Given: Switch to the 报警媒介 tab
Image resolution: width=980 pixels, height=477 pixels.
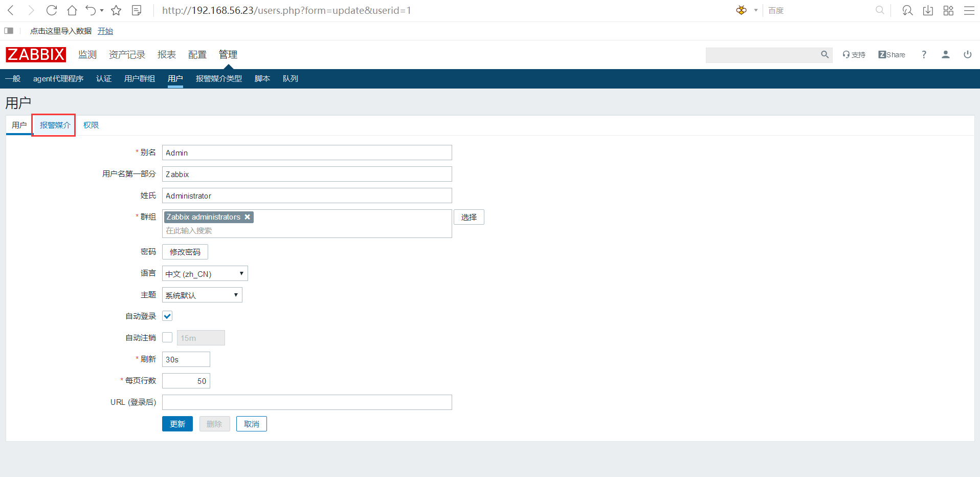Looking at the screenshot, I should pos(55,125).
